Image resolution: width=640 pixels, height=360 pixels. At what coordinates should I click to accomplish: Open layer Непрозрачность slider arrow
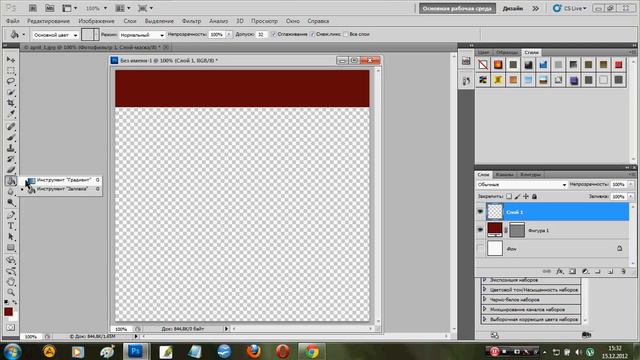coord(631,184)
